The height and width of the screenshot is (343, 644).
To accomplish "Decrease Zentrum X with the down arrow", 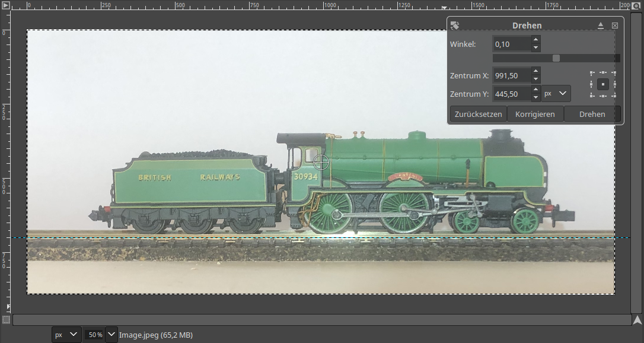I will click(535, 80).
